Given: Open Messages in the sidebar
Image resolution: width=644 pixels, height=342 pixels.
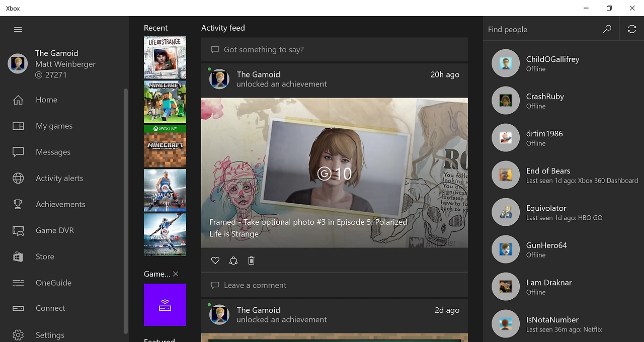Looking at the screenshot, I should click(18, 152).
